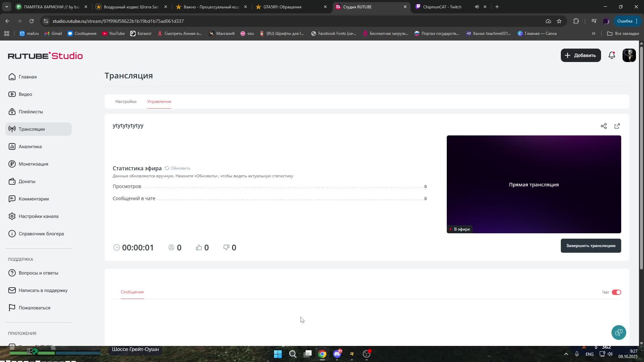644x362 pixels.
Task: Show hidden system tray icons
Action: pos(566,354)
